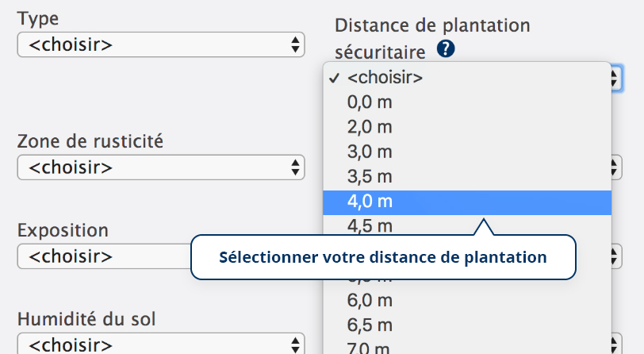Choose 0,0 m from the list

tap(370, 102)
